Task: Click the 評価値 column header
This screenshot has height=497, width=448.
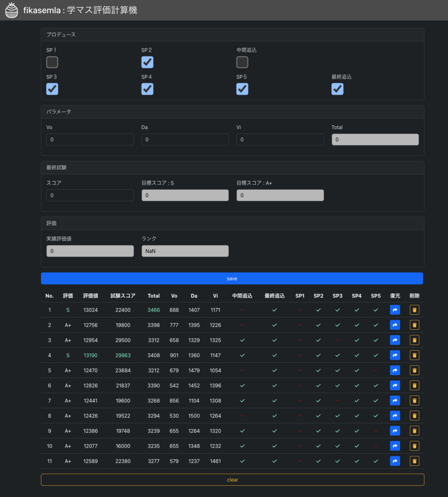Action: coord(91,296)
